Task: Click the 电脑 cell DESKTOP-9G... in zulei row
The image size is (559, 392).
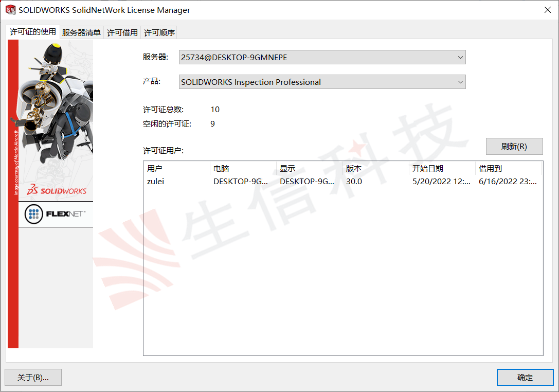Action: (241, 182)
